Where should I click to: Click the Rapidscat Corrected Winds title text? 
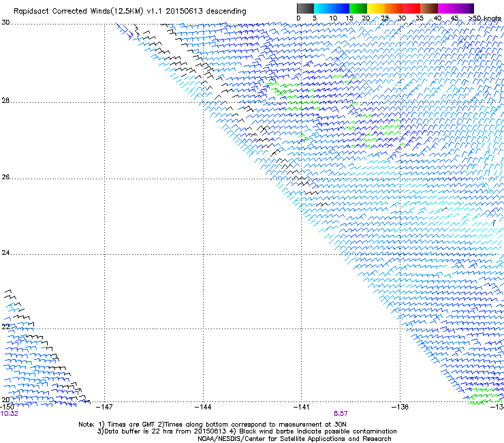point(130,12)
